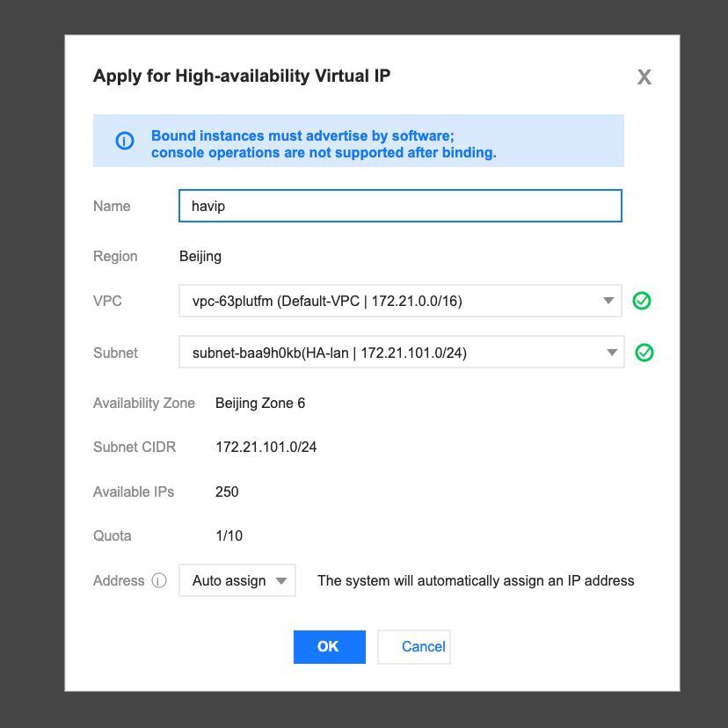
Task: Click the Address label text
Action: (x=119, y=581)
